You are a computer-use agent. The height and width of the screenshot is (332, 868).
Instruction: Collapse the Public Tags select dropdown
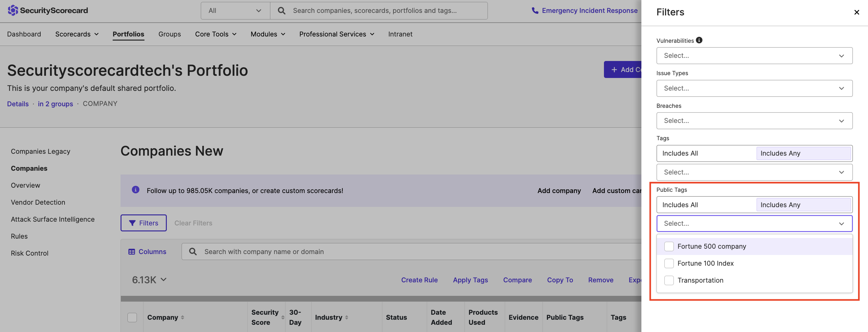pyautogui.click(x=754, y=224)
